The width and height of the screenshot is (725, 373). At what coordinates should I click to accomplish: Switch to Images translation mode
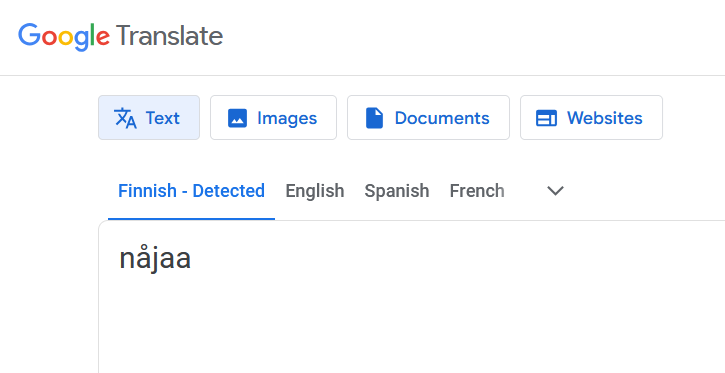click(x=273, y=117)
